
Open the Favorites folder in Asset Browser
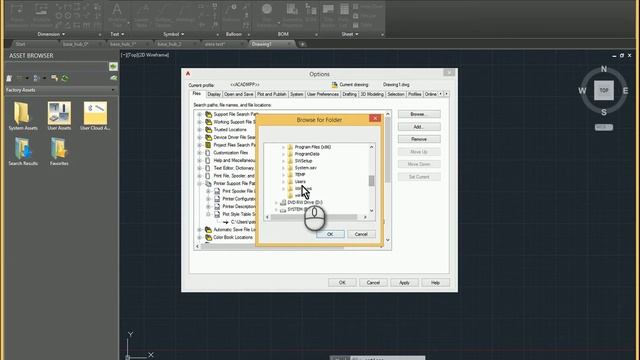pyautogui.click(x=59, y=151)
